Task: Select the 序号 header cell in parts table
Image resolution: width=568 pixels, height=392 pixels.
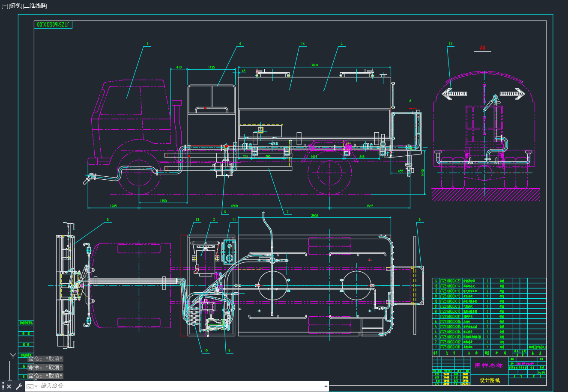Action: coord(435,353)
